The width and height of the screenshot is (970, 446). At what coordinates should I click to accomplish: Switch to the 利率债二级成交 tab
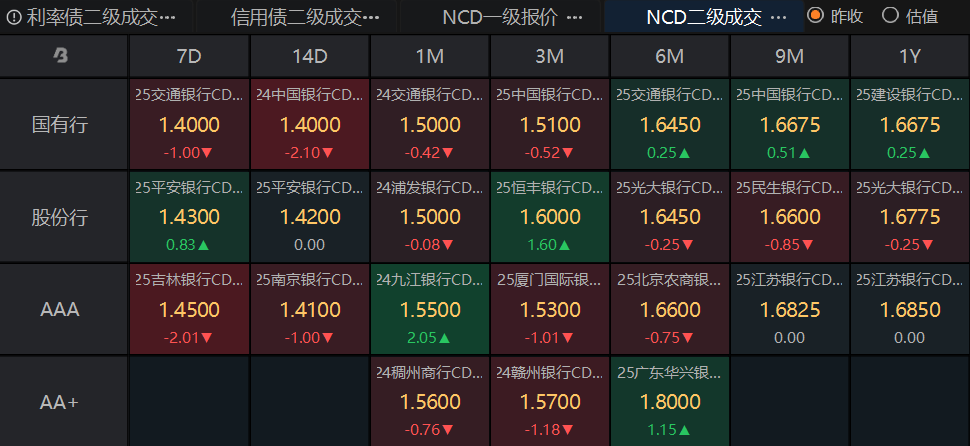pyautogui.click(x=92, y=17)
